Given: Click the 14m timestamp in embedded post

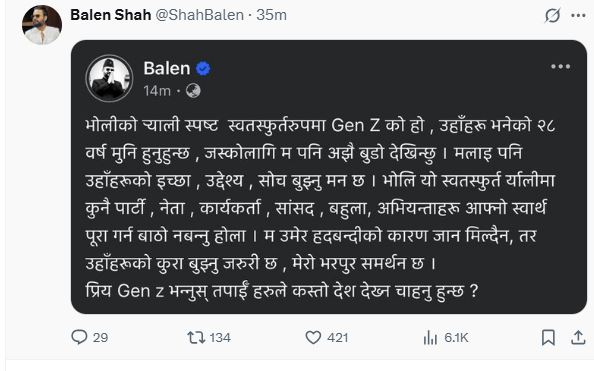Looking at the screenshot, I should (x=157, y=91).
